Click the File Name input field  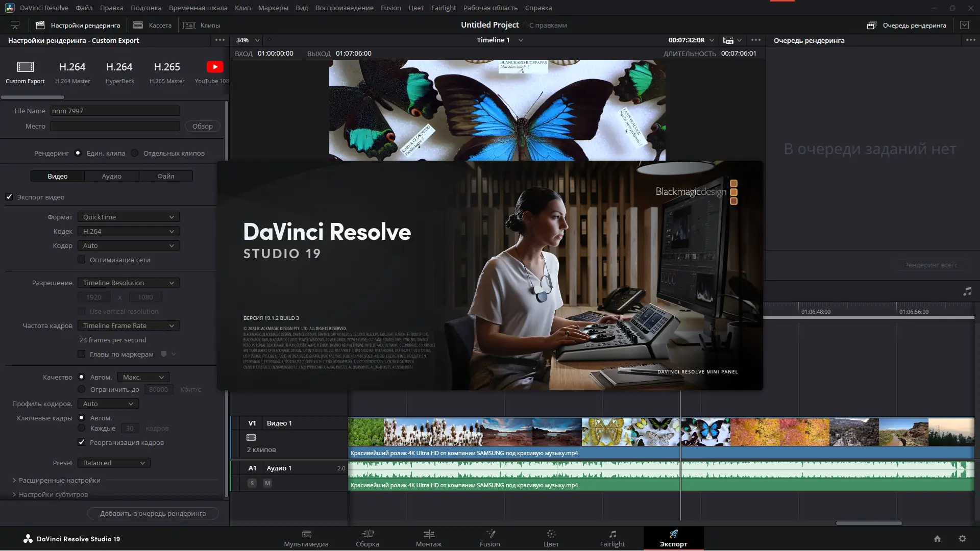(x=115, y=110)
